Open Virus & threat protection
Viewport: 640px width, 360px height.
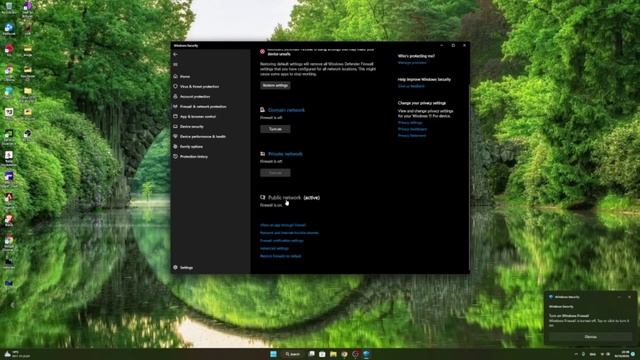pyautogui.click(x=200, y=87)
